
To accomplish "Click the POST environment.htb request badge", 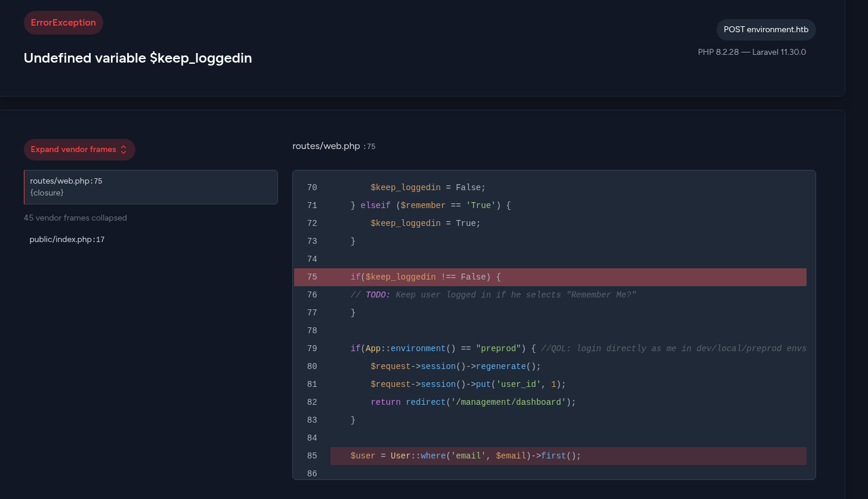I will (x=766, y=29).
